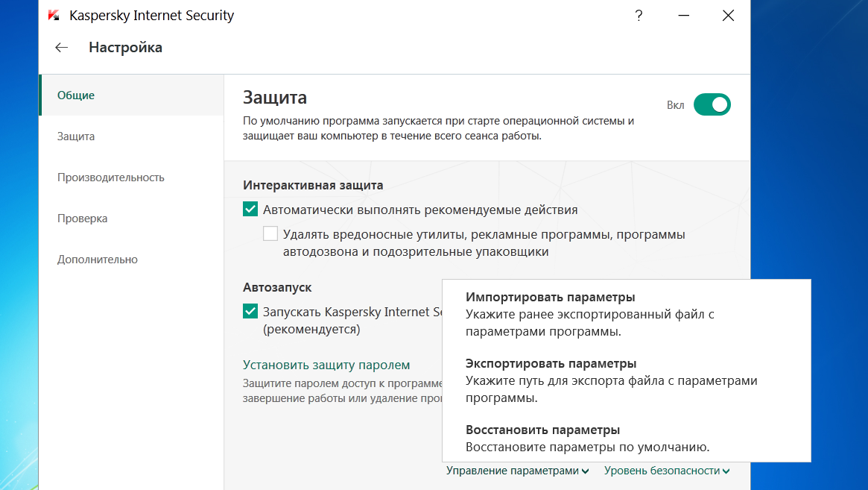The image size is (868, 490).
Task: Enable removal of malicious utilities checkbox
Action: click(x=270, y=234)
